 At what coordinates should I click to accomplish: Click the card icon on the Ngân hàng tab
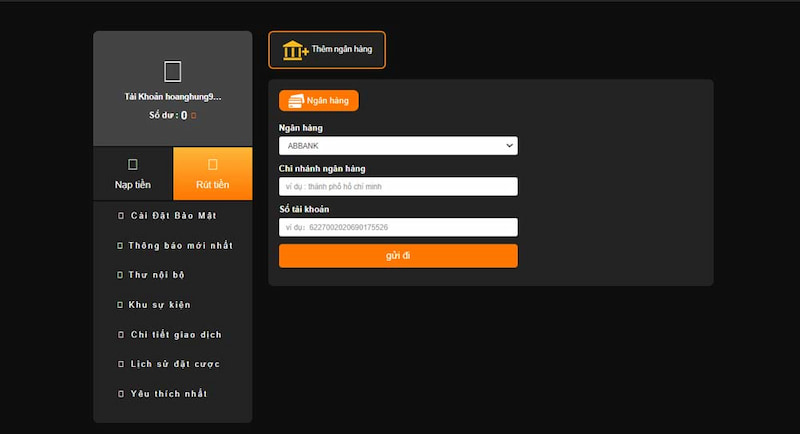click(295, 101)
